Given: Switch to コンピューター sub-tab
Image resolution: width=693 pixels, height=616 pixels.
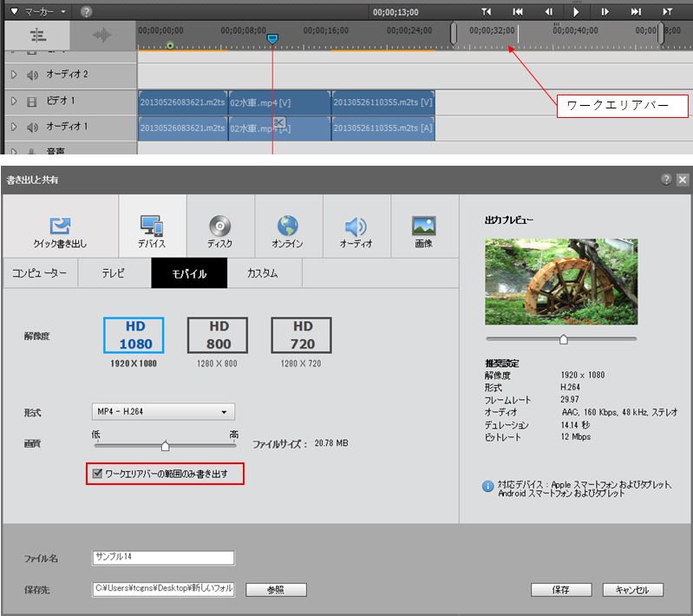Looking at the screenshot, I should 40,273.
